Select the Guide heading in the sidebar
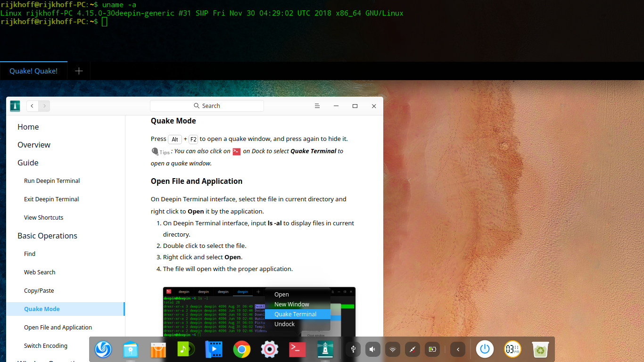The image size is (644, 362). [28, 163]
